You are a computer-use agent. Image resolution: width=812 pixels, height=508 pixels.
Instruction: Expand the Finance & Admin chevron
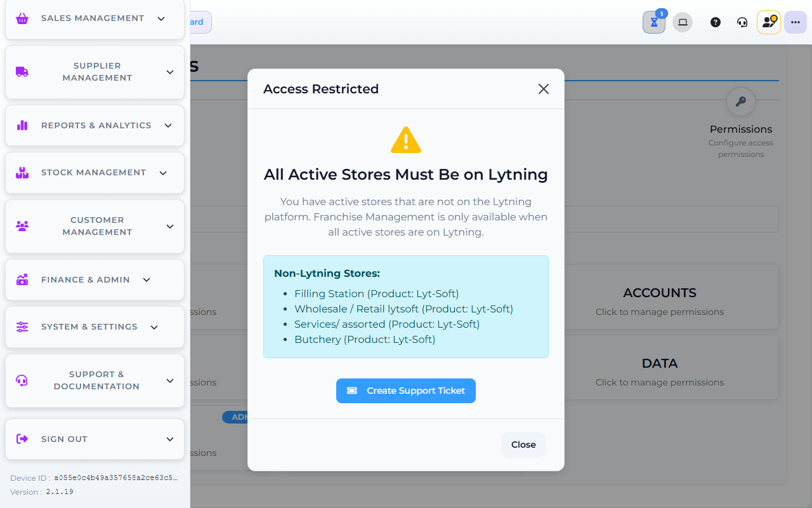click(x=147, y=279)
